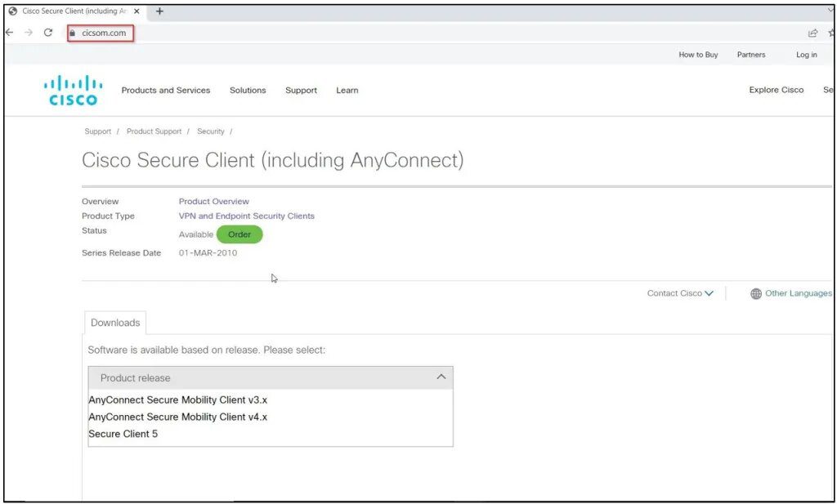Screen dimensions: 837x504
Task: Click the globe icon beside Other Languages
Action: (x=756, y=293)
